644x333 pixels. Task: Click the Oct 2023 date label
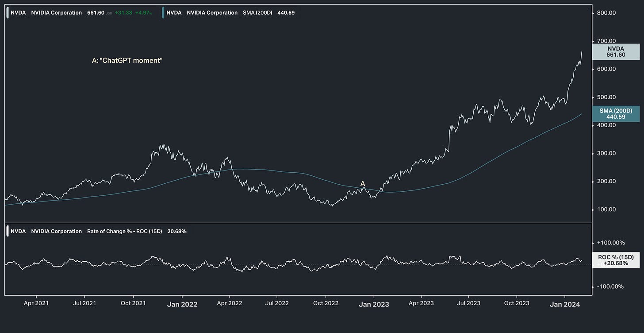tap(517, 303)
